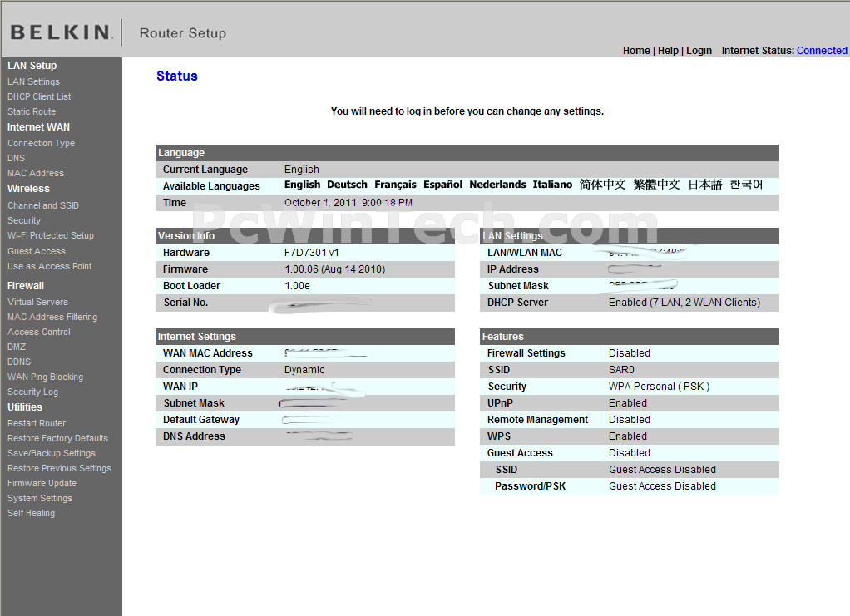Switch language to Español
Viewport: 850px width, 616px height.
coord(443,185)
